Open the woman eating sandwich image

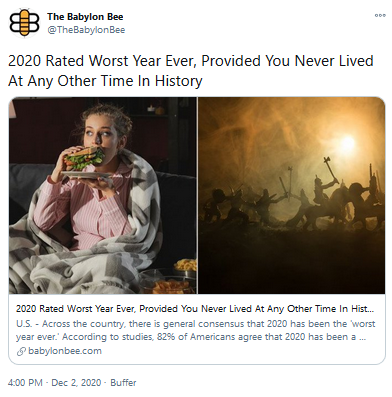click(x=103, y=195)
